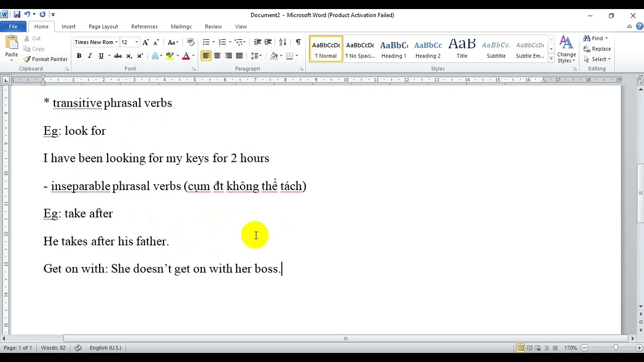Screen dimensions: 644x362
Task: Click the Shading paint bucket
Action: click(x=274, y=56)
